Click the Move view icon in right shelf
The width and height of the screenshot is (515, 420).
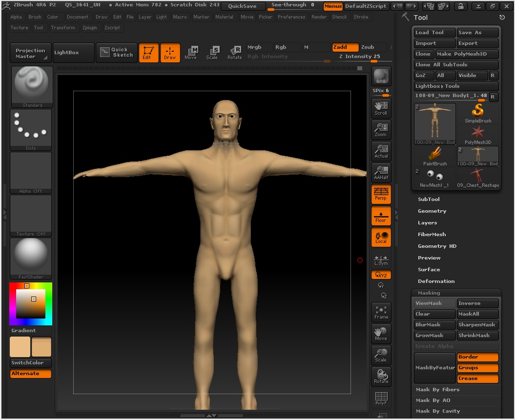point(381,334)
